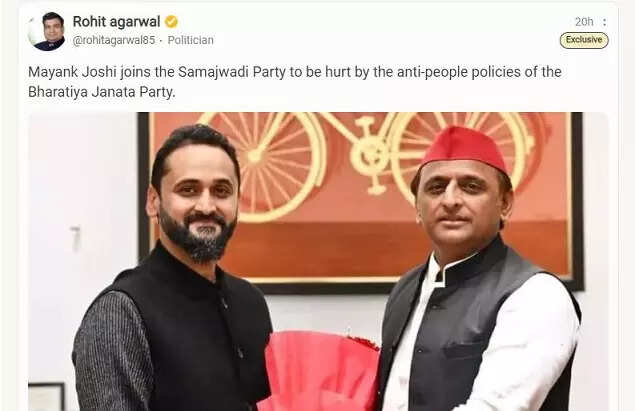Click the framed certificate at bottom left
Screen dimensions: 635x411
(46, 397)
